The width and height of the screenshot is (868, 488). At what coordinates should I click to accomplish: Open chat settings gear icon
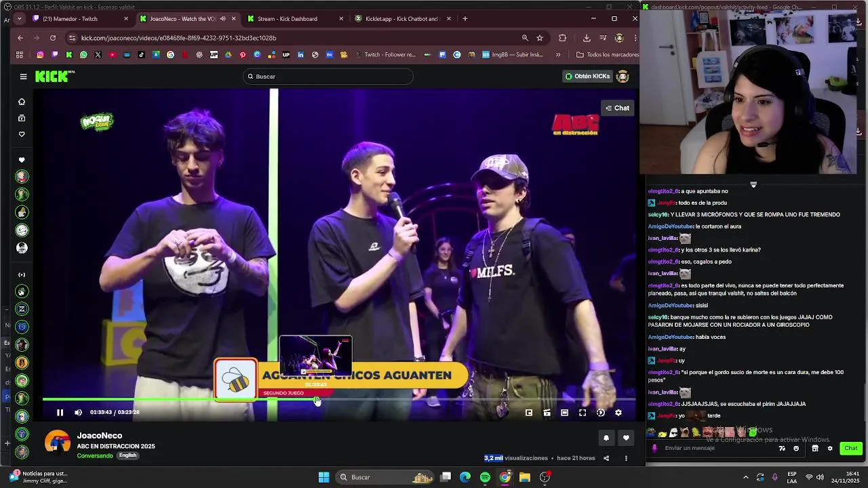[829, 448]
